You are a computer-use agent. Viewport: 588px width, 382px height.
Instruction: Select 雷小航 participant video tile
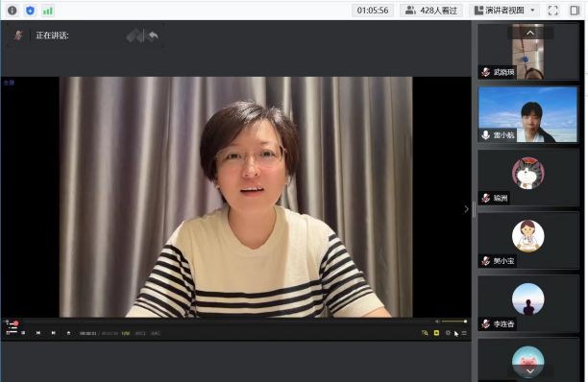pyautogui.click(x=528, y=114)
